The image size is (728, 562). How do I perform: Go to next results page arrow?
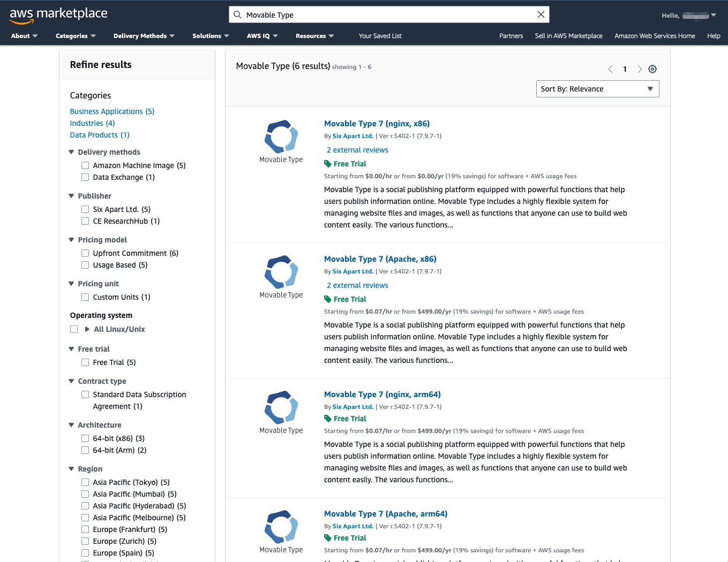[639, 69]
